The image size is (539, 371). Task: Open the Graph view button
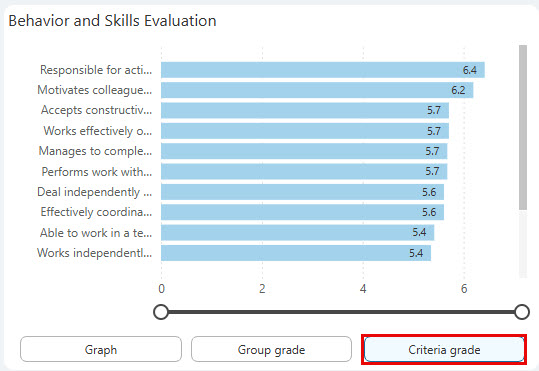point(101,349)
